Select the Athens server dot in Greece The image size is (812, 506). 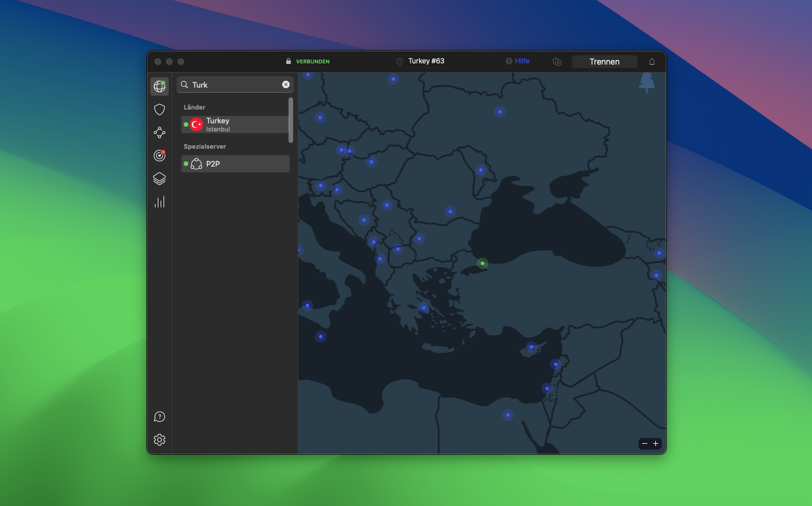(x=424, y=308)
